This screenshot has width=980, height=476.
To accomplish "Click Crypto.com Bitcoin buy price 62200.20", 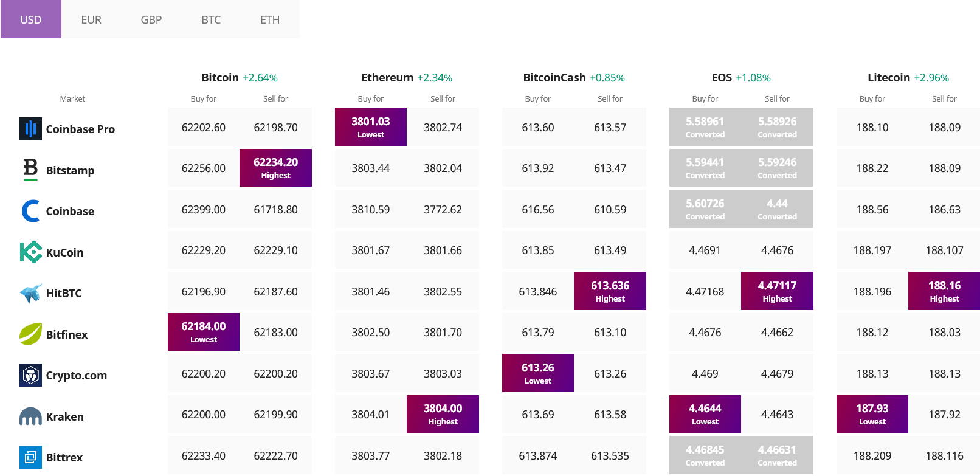I will [x=204, y=374].
